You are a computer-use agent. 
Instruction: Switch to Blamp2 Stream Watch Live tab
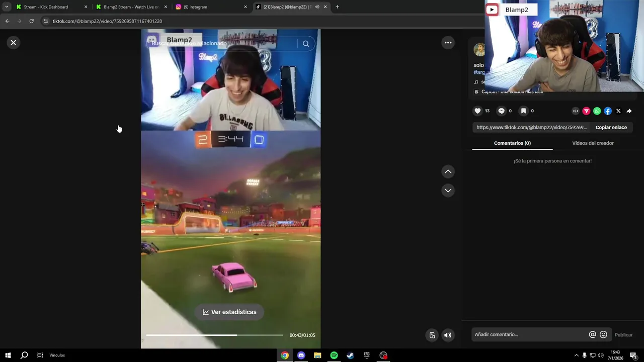click(x=131, y=7)
